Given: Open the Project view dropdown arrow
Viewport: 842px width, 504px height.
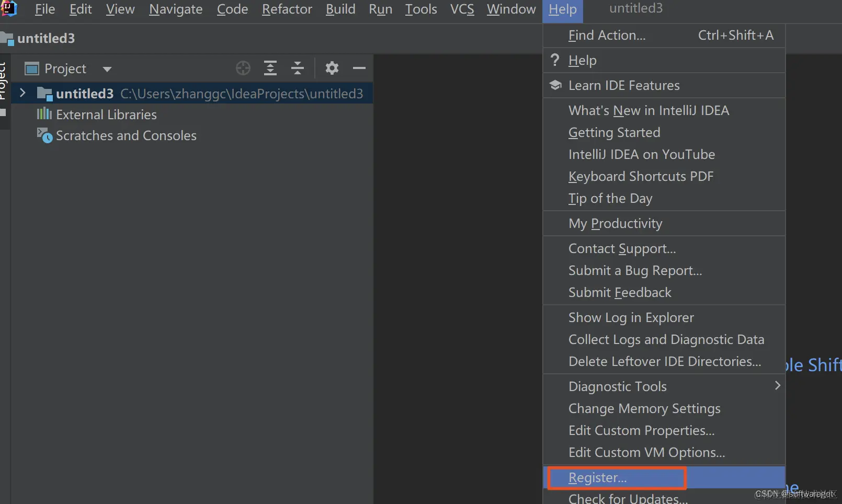Looking at the screenshot, I should [107, 69].
